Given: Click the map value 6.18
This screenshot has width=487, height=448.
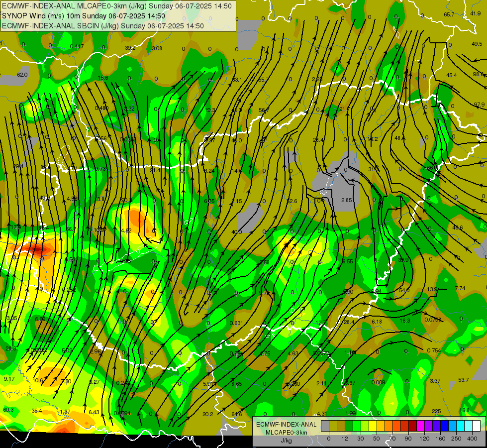Looking at the screenshot, I should 377,322.
